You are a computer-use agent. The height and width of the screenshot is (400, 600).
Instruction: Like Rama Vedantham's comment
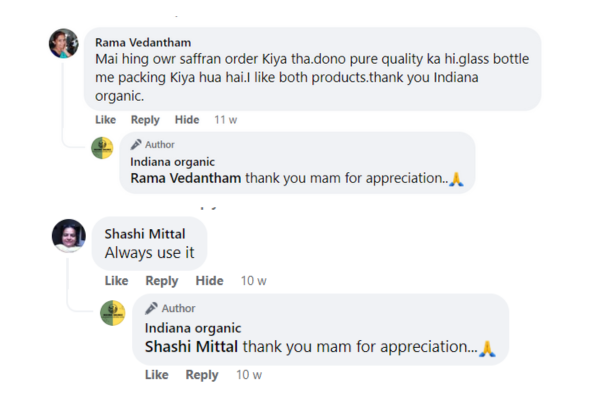coord(106,120)
